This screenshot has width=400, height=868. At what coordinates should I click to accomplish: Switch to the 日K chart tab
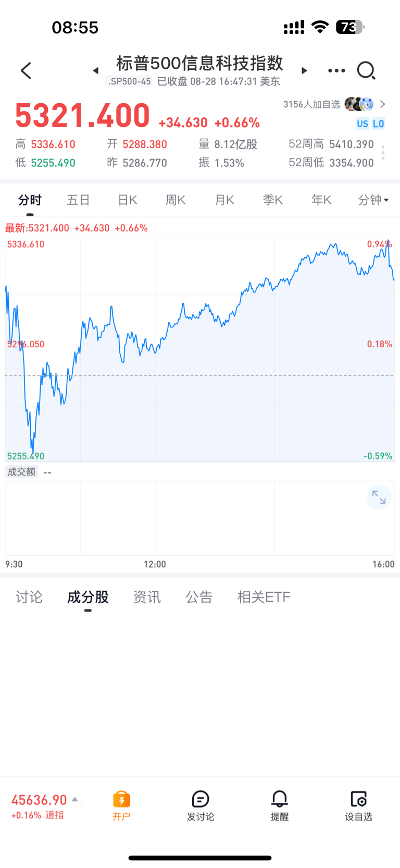pos(127,200)
